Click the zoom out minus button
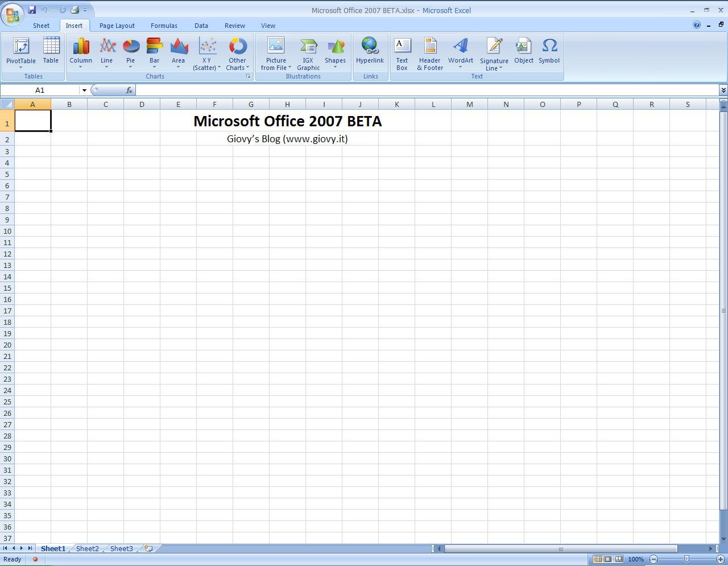The height and width of the screenshot is (566, 728). (x=653, y=559)
